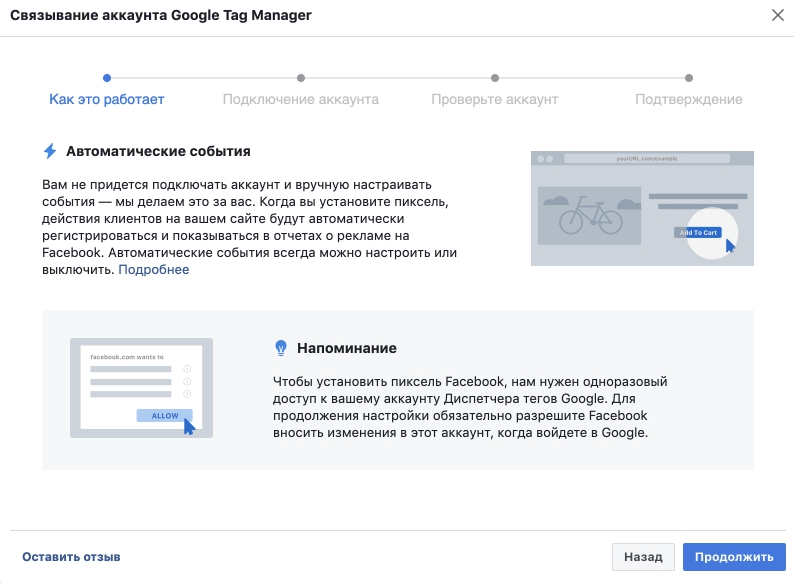794x583 pixels.
Task: Open the Подробнее link
Action: click(x=153, y=269)
